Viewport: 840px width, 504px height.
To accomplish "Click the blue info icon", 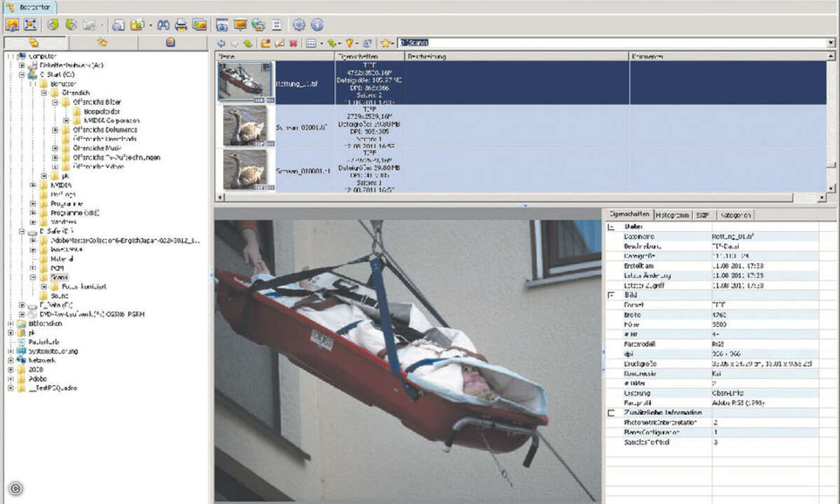I will [317, 25].
